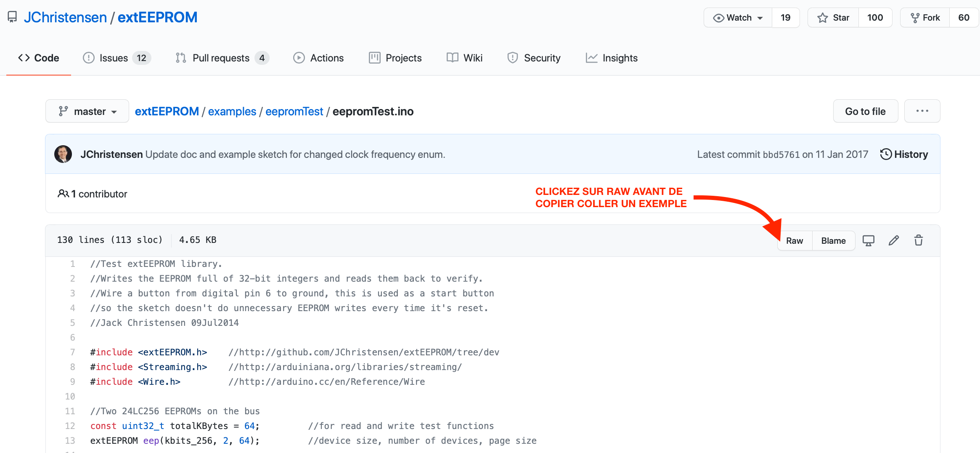Click the Pull requests count badge 4
Image resolution: width=980 pixels, height=453 pixels.
262,58
